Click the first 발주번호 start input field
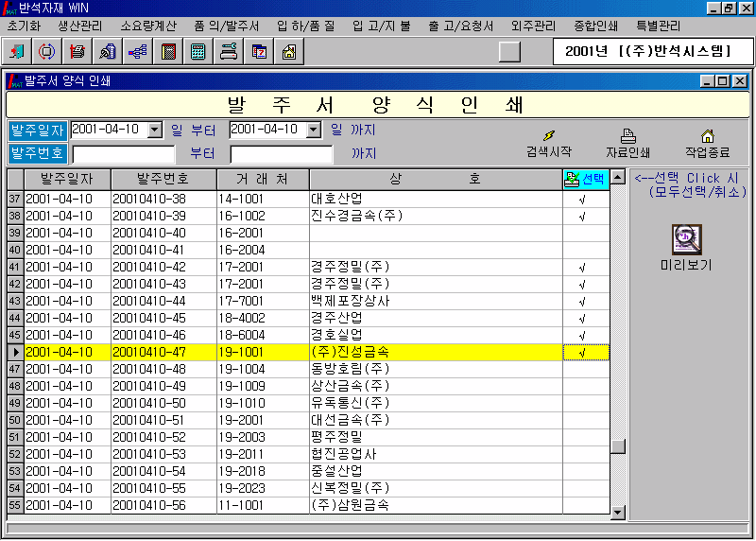Viewport: 756px width, 541px height. coord(124,153)
